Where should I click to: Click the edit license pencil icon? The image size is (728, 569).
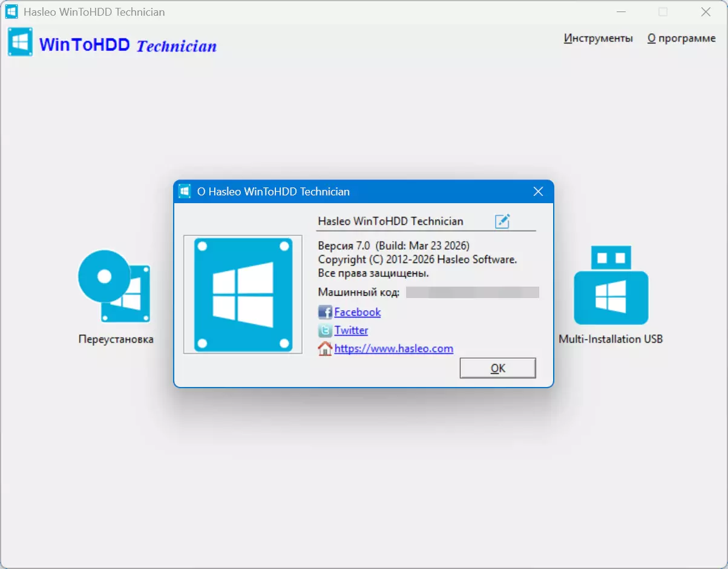tap(502, 221)
